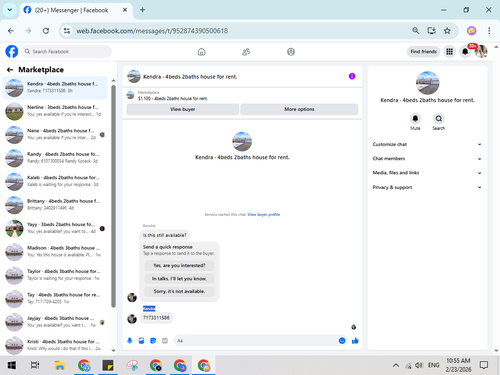This screenshot has height=375, width=500.
Task: Click the View buyer button
Action: click(x=183, y=109)
